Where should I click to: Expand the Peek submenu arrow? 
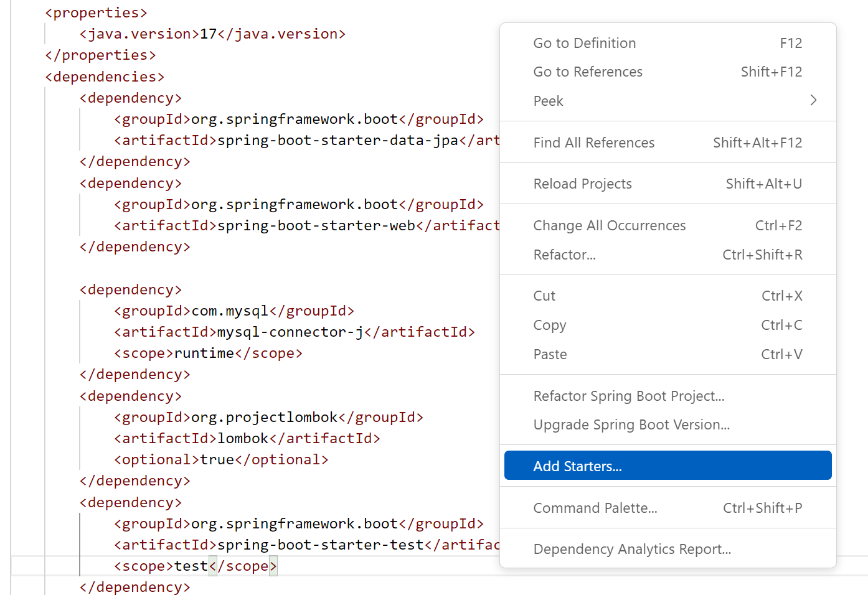[x=813, y=100]
